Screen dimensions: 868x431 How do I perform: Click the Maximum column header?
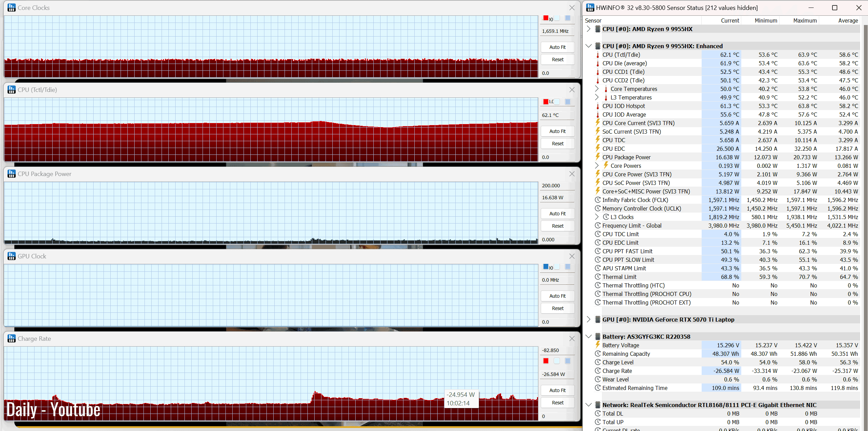point(804,21)
